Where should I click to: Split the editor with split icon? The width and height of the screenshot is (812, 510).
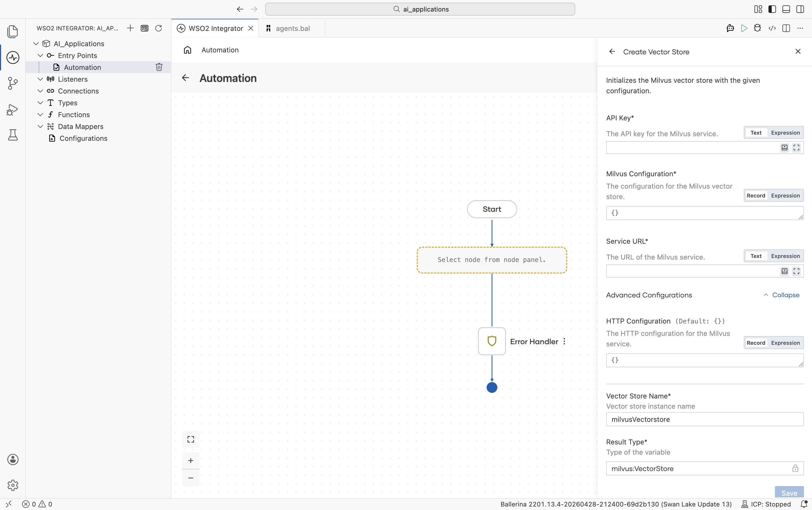click(x=786, y=28)
